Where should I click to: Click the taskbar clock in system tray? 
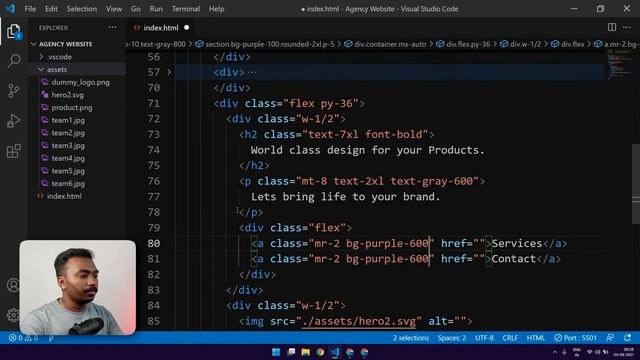(x=623, y=352)
